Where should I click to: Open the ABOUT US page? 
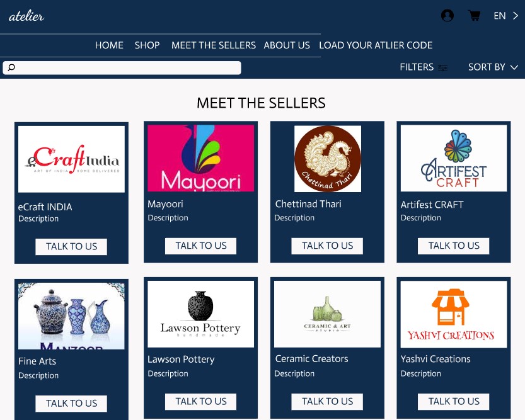click(287, 45)
